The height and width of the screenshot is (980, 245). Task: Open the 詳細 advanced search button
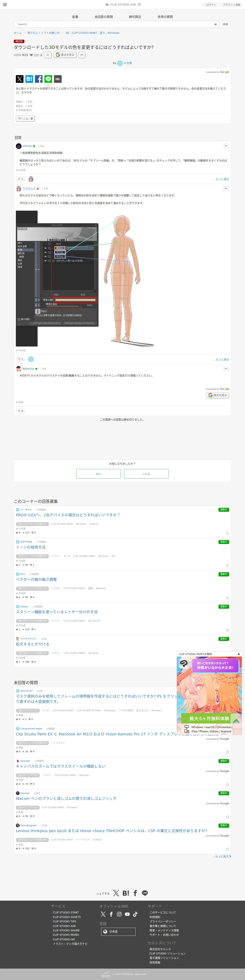(225, 24)
